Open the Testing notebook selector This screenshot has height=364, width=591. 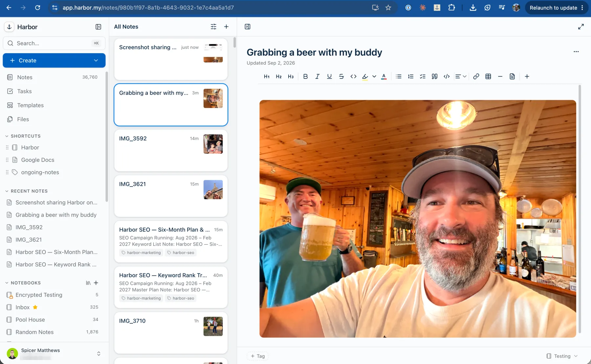(562, 356)
